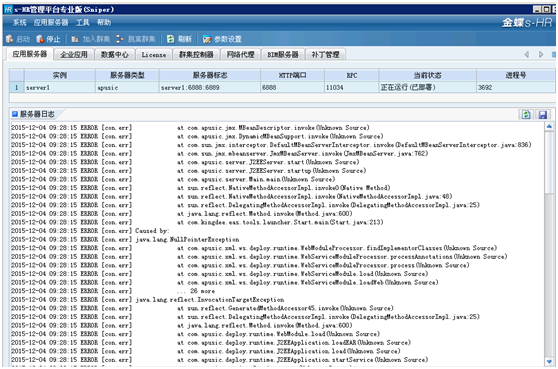Click log line with J2EEServer.startup
558x369 pixels.
click(x=189, y=171)
